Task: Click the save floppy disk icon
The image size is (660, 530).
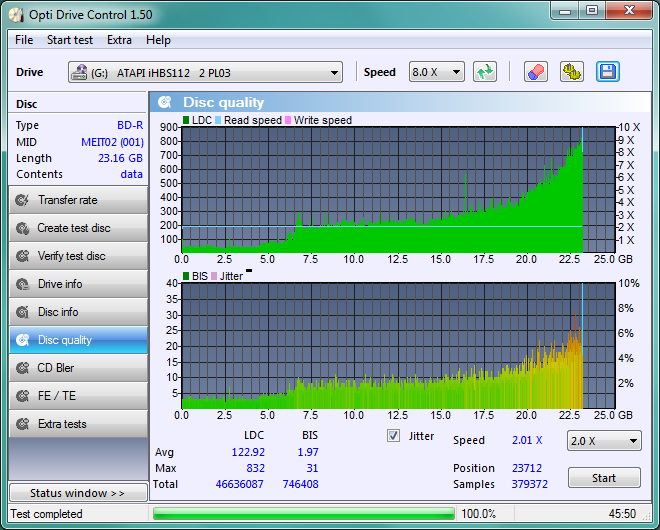Action: point(607,72)
